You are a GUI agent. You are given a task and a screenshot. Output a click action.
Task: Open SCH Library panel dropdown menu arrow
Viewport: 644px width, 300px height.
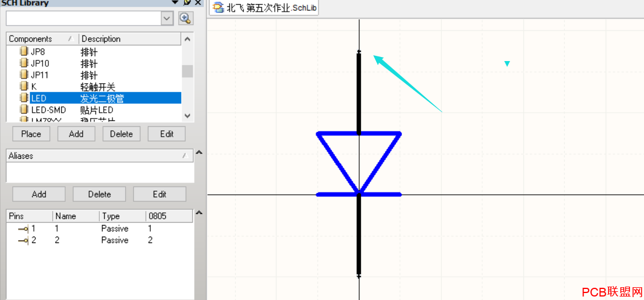point(175,2)
